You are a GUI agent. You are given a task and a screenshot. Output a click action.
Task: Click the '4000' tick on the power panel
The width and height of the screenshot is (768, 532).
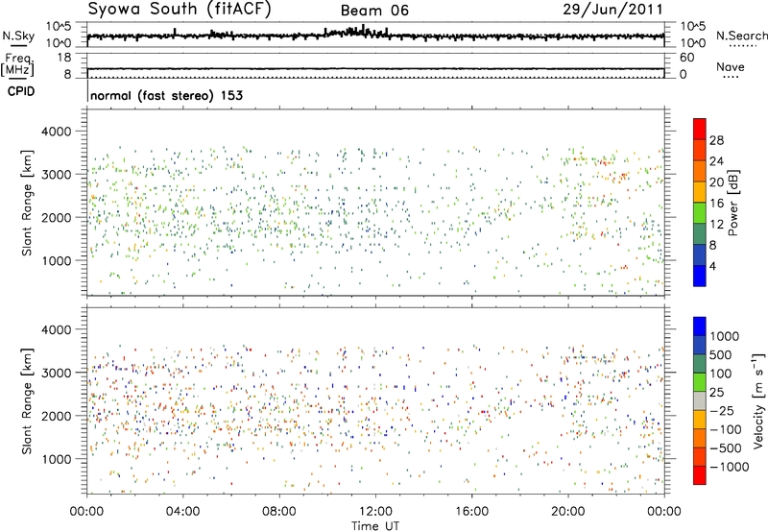56,132
